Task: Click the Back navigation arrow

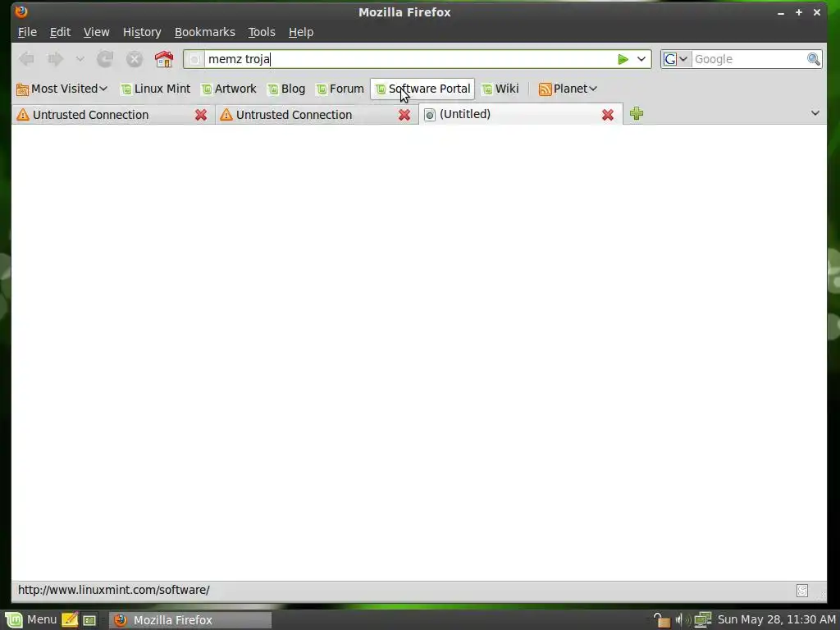Action: pyautogui.click(x=26, y=59)
